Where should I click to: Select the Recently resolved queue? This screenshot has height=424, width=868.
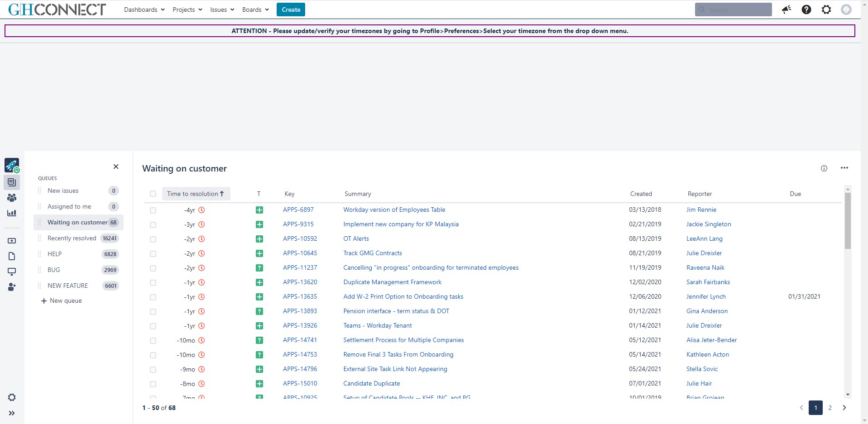(78, 238)
